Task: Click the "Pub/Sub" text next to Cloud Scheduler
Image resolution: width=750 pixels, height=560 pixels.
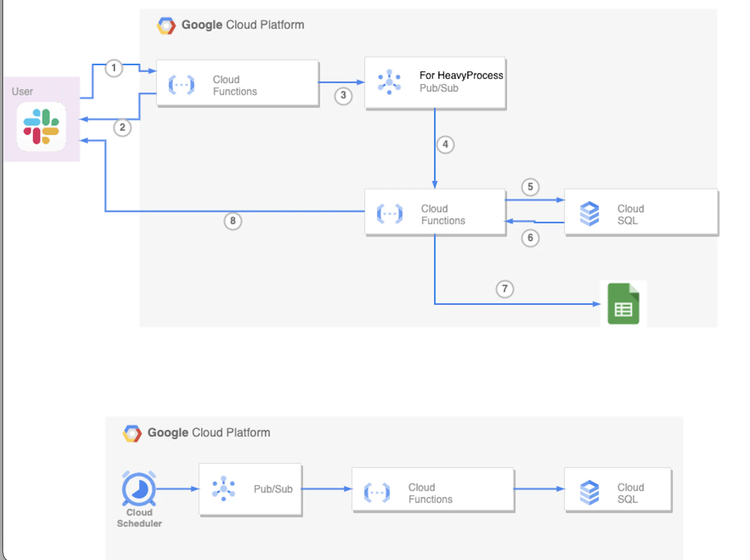Action: click(x=273, y=489)
